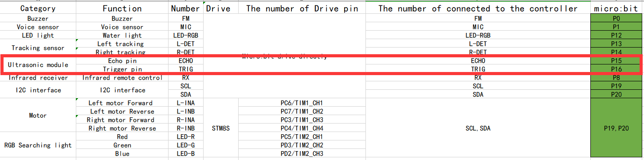Select the Echo pin function cell
The image size is (644, 160).
(x=122, y=60)
